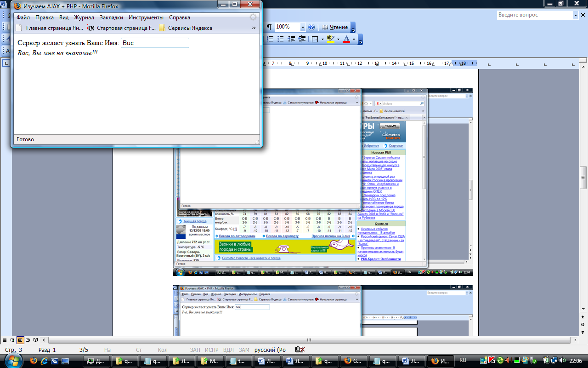The height and width of the screenshot is (368, 588).
Task: Switch to the M... taskbar button
Action: tap(211, 361)
